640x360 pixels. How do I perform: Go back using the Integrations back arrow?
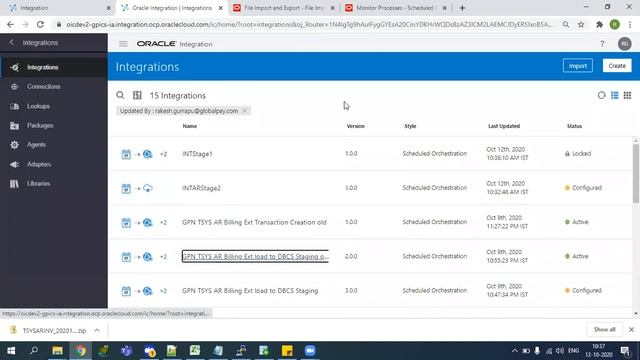click(x=11, y=42)
